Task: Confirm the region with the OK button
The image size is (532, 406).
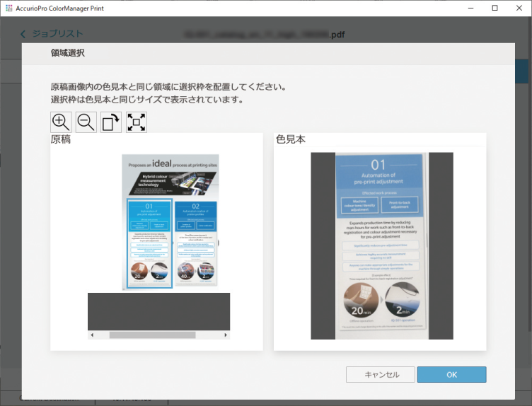Action: (451, 375)
